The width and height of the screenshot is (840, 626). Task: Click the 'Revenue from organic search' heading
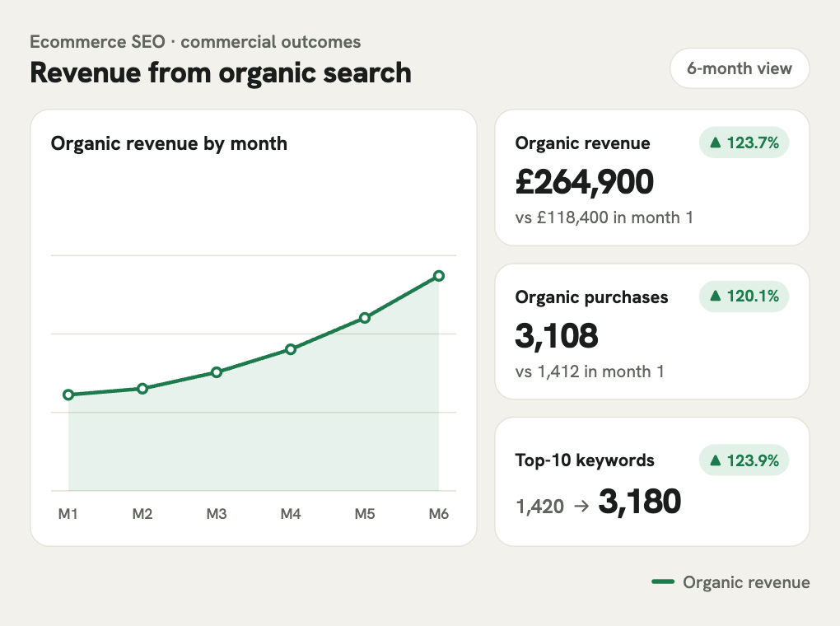coord(221,72)
